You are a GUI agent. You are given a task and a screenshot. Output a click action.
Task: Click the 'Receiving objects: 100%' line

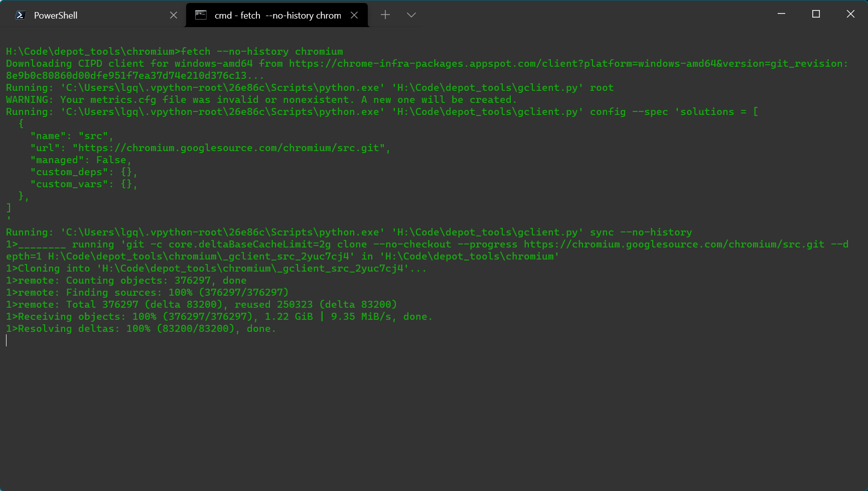tap(219, 317)
